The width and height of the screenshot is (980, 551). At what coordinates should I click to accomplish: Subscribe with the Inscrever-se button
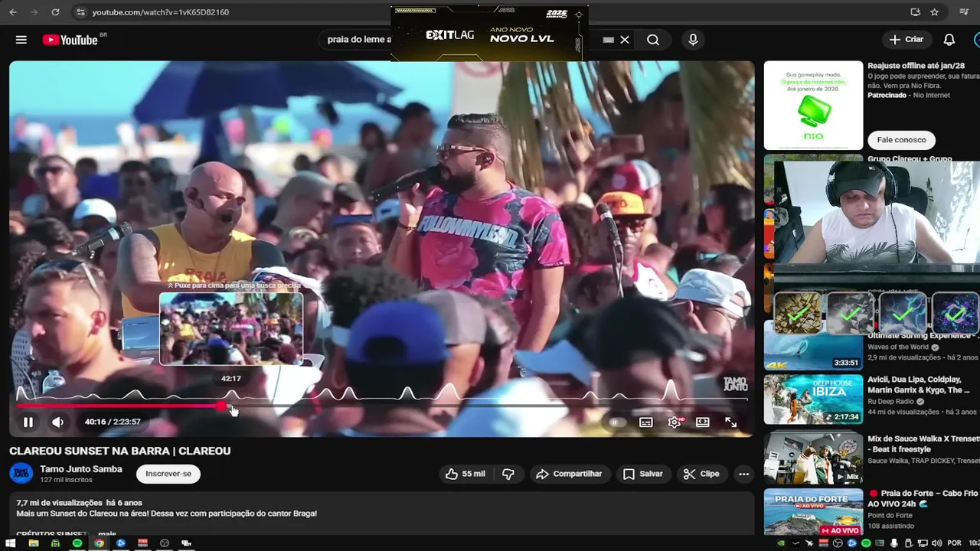point(168,474)
